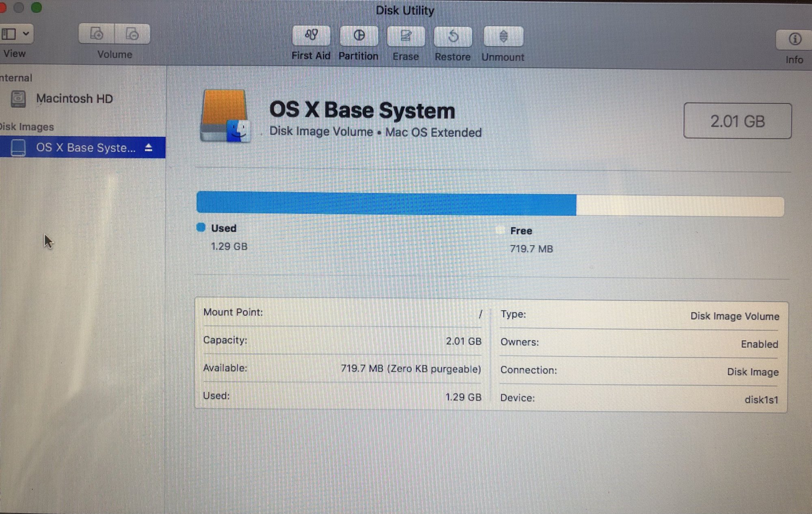Toggle the sidebar view button
812x514 pixels.
click(9, 34)
